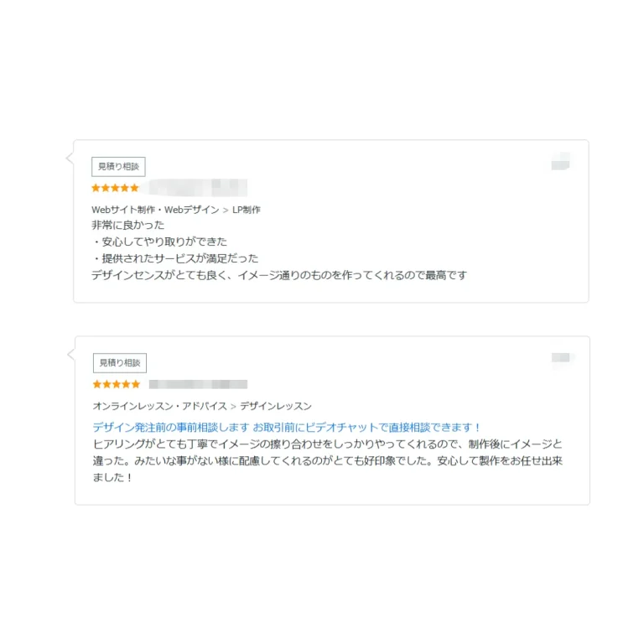Click the 見積り相談 badge in the デザインレッスン review

119,363
